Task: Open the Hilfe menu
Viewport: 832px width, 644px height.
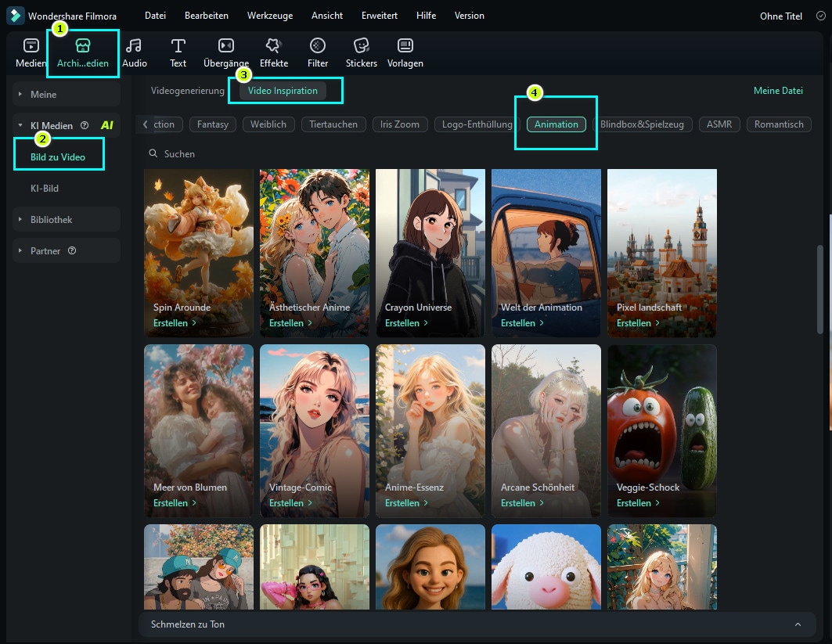Action: click(x=426, y=16)
